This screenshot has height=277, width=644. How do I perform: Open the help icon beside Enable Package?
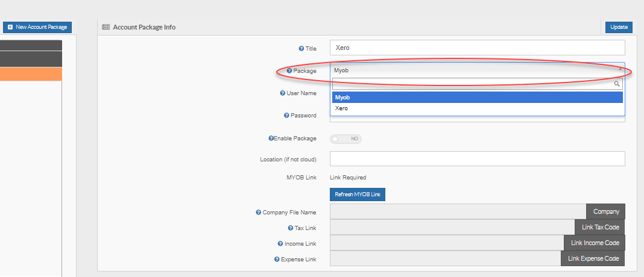click(271, 138)
